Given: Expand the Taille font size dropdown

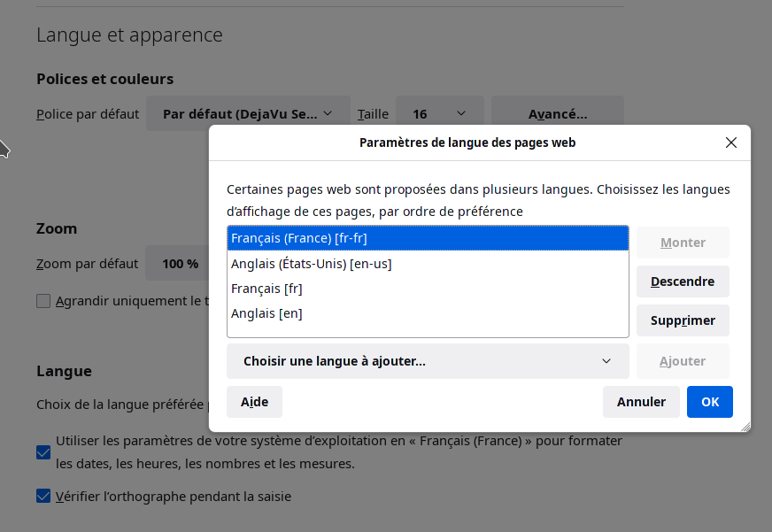Looking at the screenshot, I should [439, 114].
